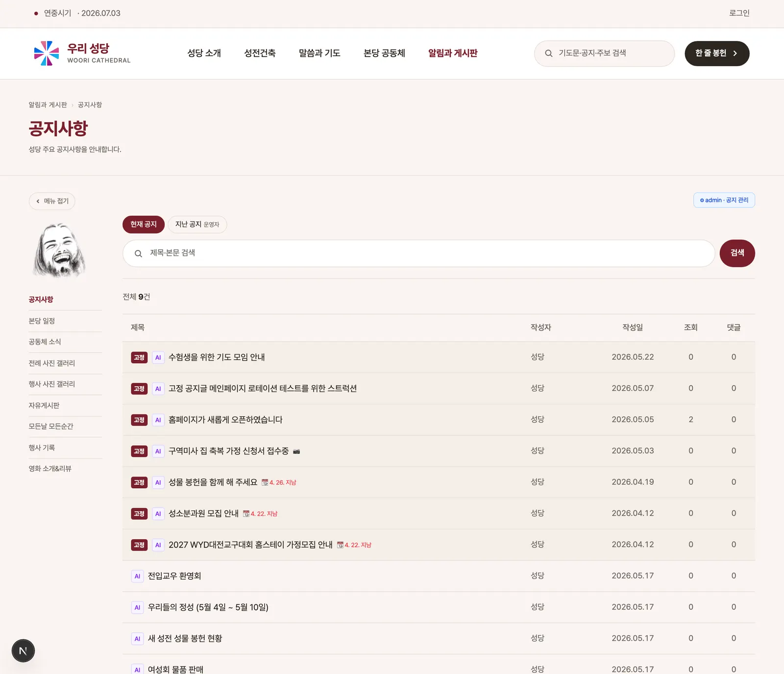This screenshot has height=674, width=784.
Task: Click date 2026.05.22 in table
Action: (x=633, y=357)
